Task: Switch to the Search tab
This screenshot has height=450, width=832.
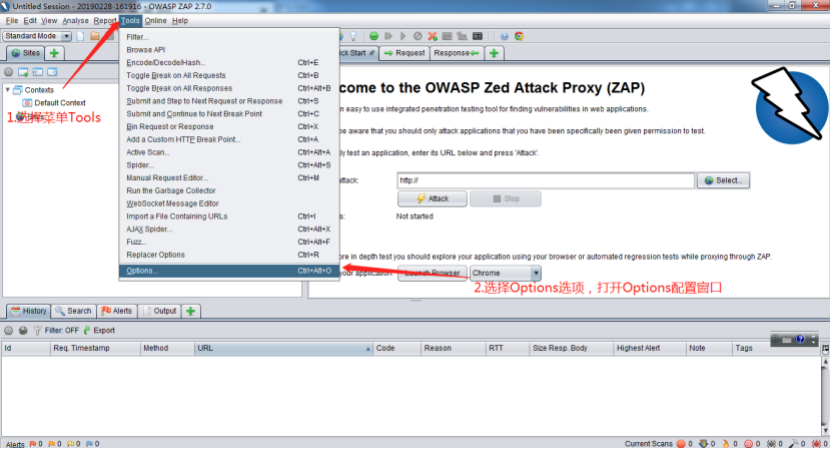Action: (73, 311)
